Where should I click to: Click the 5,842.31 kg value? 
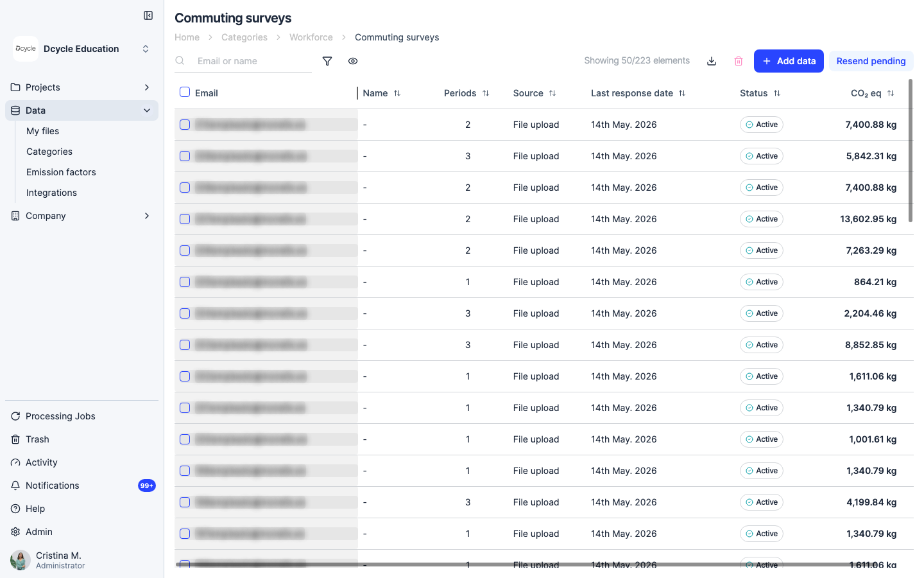(x=871, y=156)
